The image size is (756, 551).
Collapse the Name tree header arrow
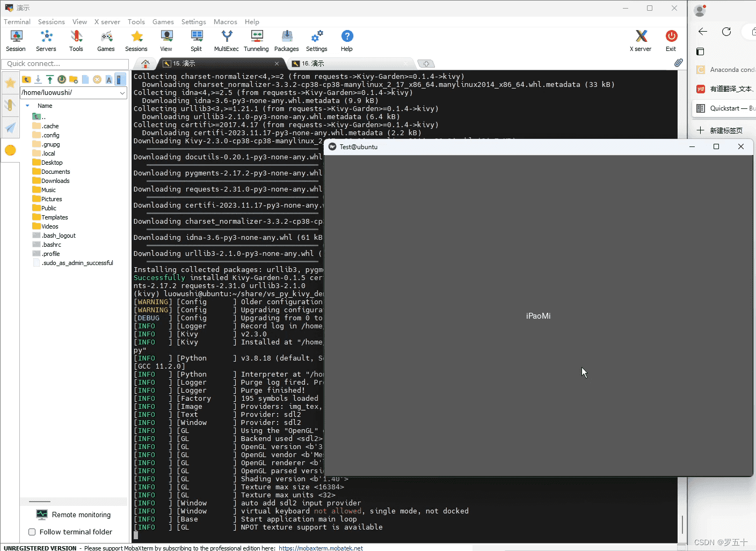click(27, 106)
